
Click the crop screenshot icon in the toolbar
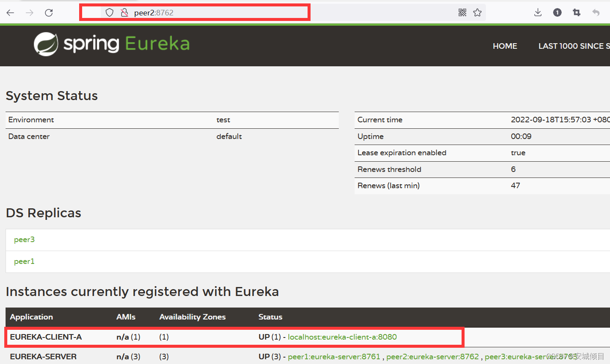tap(577, 13)
